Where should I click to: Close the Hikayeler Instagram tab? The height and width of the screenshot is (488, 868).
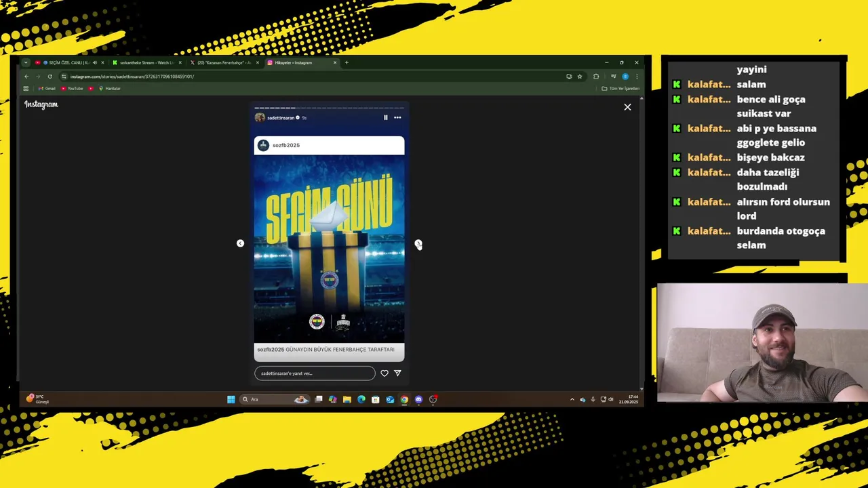pyautogui.click(x=334, y=62)
